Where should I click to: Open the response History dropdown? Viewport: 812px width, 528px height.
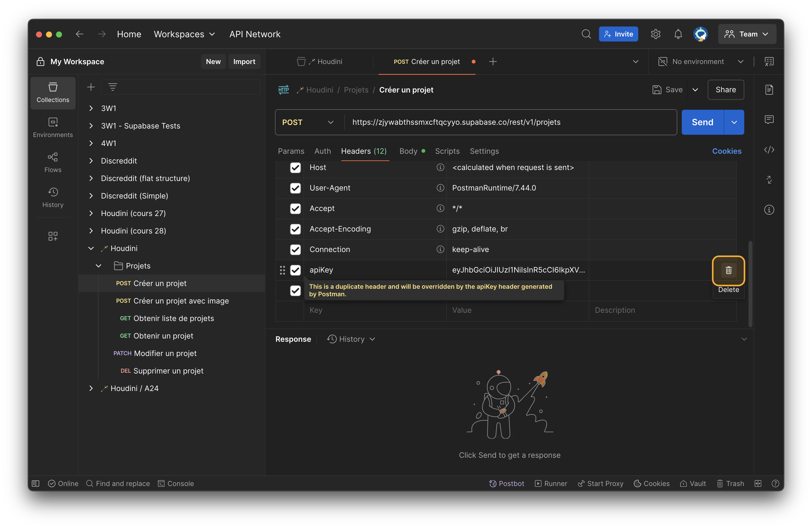351,339
